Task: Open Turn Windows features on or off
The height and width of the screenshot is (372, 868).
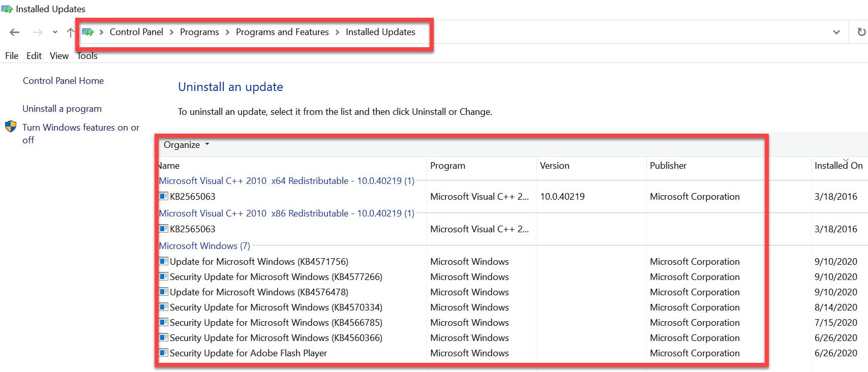Action: (81, 134)
